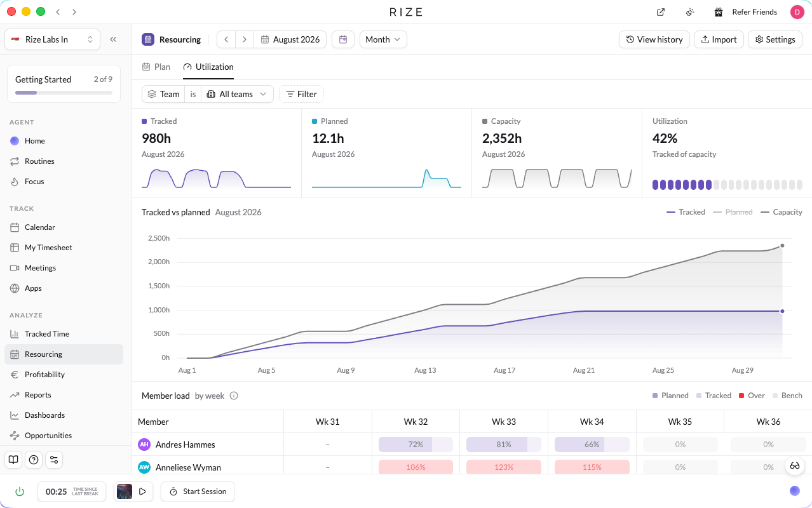812x508 pixels.
Task: Collapse the sidebar with the double chevron
Action: pyautogui.click(x=113, y=39)
